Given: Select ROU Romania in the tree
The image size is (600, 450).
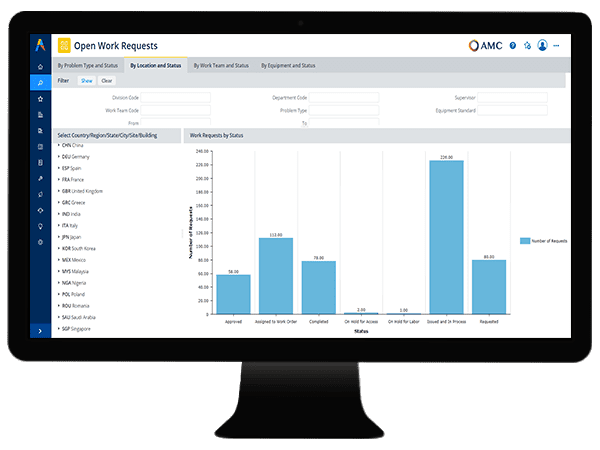Looking at the screenshot, I should (75, 306).
